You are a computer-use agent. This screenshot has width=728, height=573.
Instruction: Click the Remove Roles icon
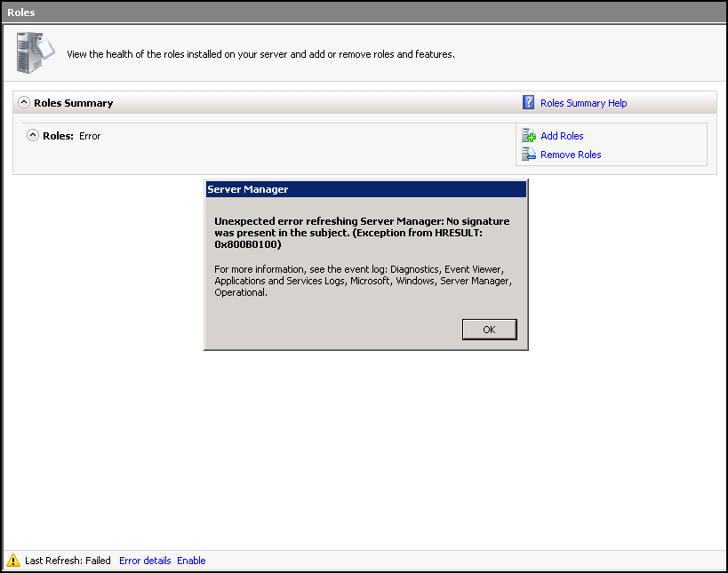(x=528, y=154)
